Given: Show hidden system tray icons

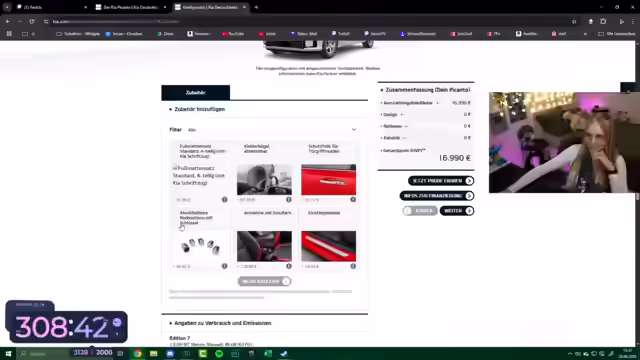Looking at the screenshot, I should pyautogui.click(x=570, y=354).
